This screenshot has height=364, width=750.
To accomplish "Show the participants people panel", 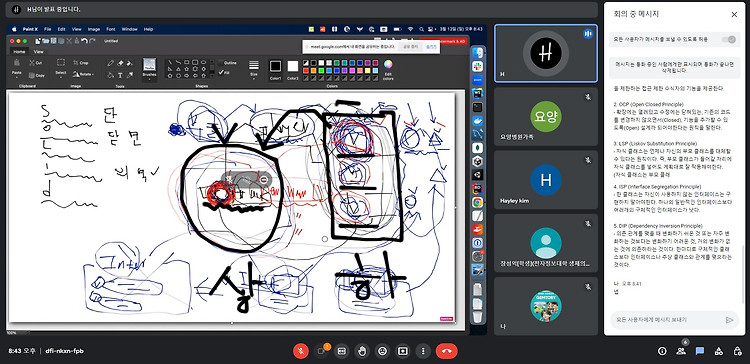I will pyautogui.click(x=681, y=351).
